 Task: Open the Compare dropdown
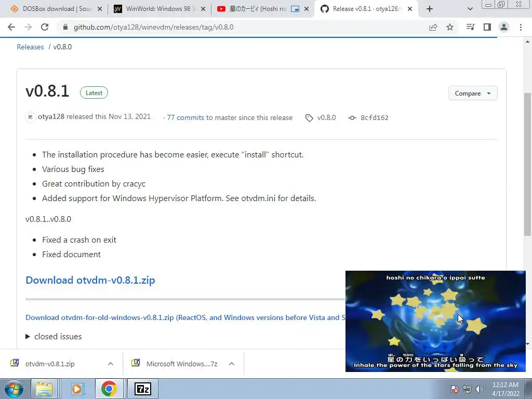point(473,94)
